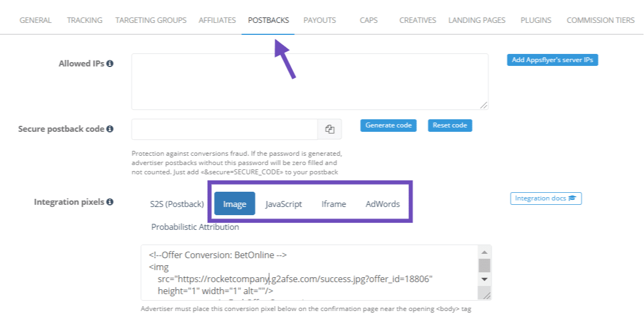The width and height of the screenshot is (644, 317).
Task: Go to the PAYOUTS tab
Action: click(x=320, y=20)
